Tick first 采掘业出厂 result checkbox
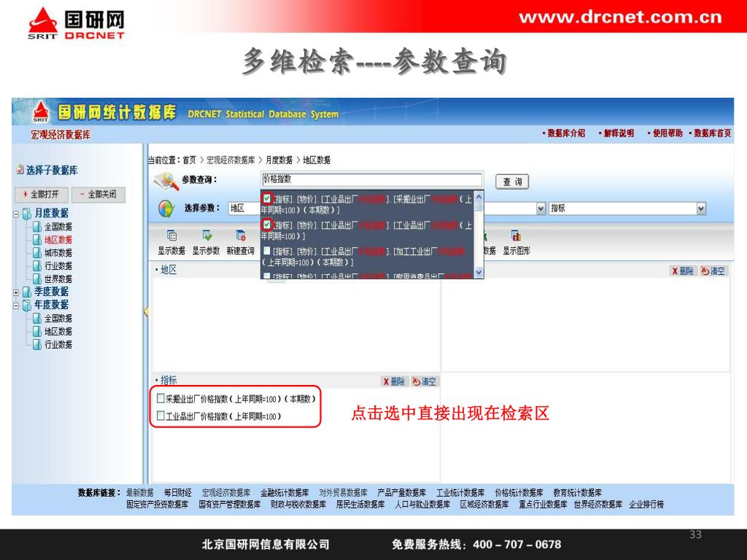The width and height of the screenshot is (747, 560). 267,198
